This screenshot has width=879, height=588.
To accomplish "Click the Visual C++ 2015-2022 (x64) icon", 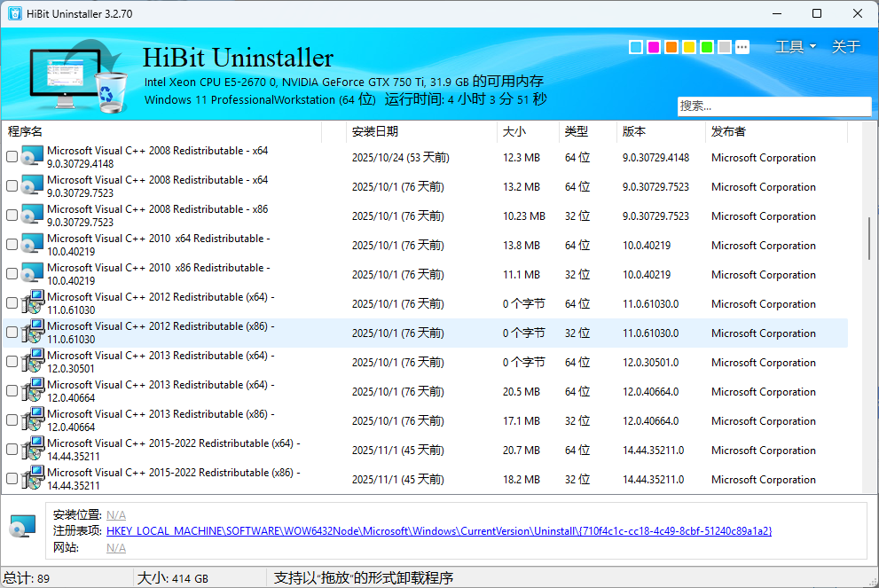I will pos(32,450).
